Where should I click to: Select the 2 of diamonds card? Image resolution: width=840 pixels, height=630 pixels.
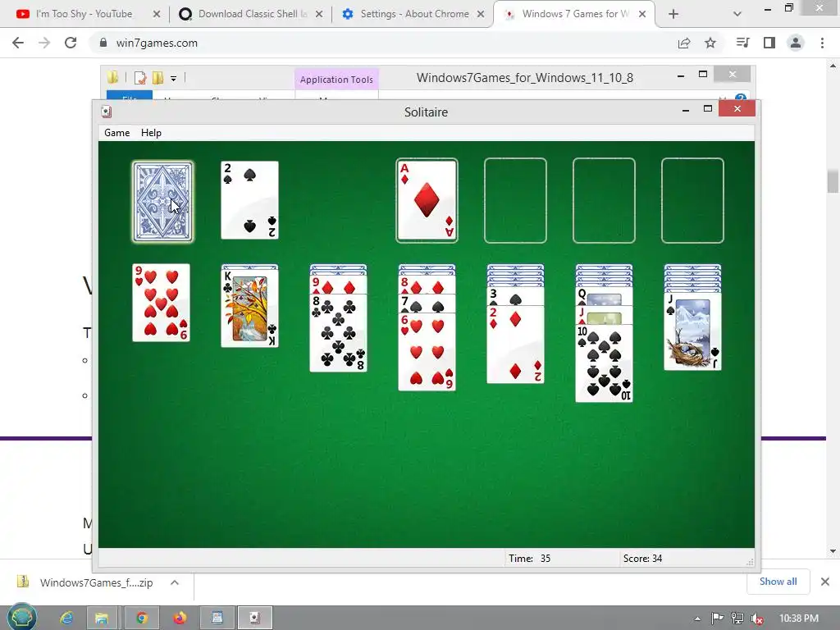[x=515, y=345]
